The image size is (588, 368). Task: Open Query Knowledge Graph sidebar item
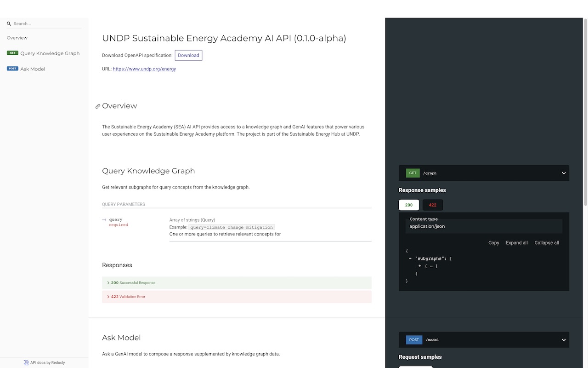tap(44, 53)
